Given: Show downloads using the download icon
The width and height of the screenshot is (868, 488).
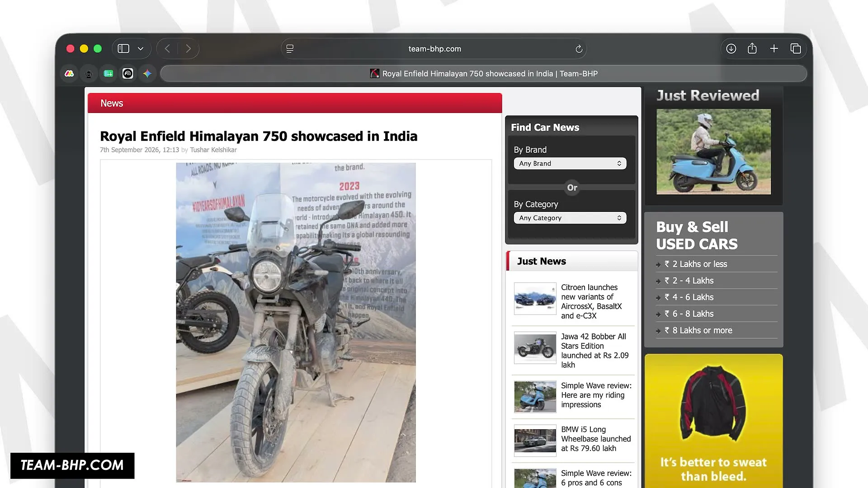Looking at the screenshot, I should pos(731,49).
